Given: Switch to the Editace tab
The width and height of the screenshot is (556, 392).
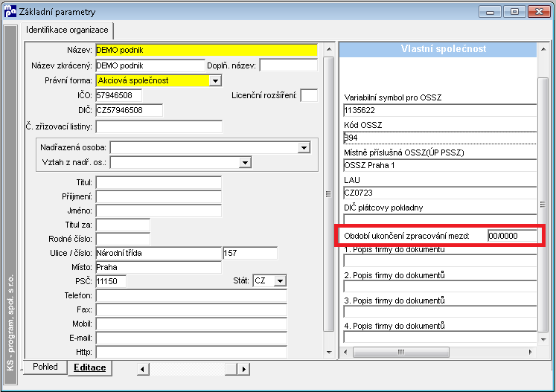Looking at the screenshot, I should pos(90,367).
